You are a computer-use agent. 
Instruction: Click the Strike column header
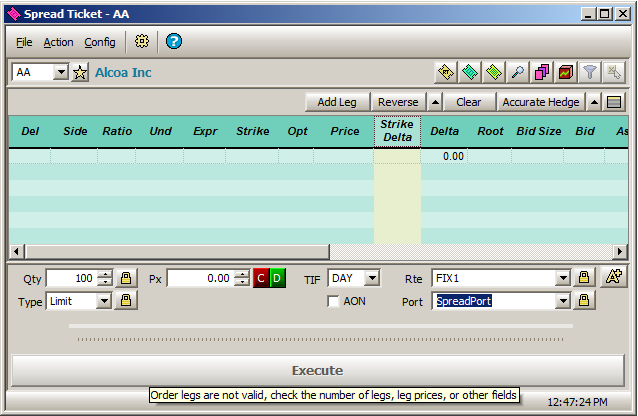tap(253, 131)
